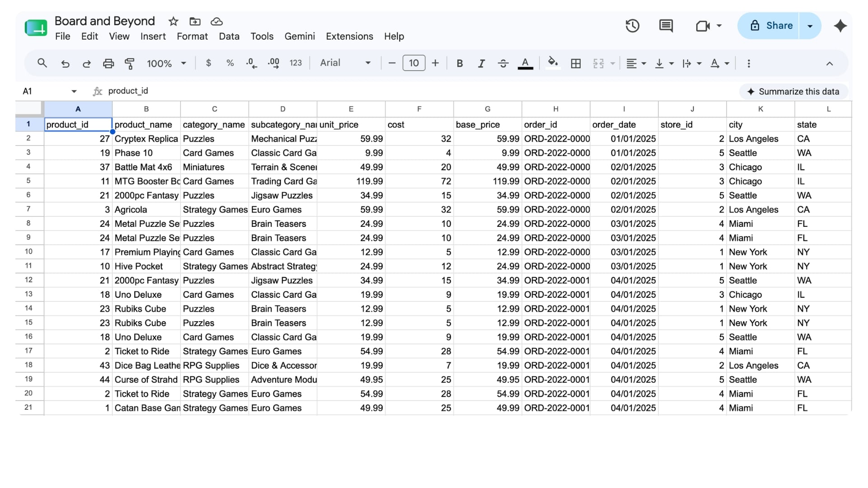Increase font size with plus button
Viewport: 868px width, 488px height.
[x=435, y=63]
